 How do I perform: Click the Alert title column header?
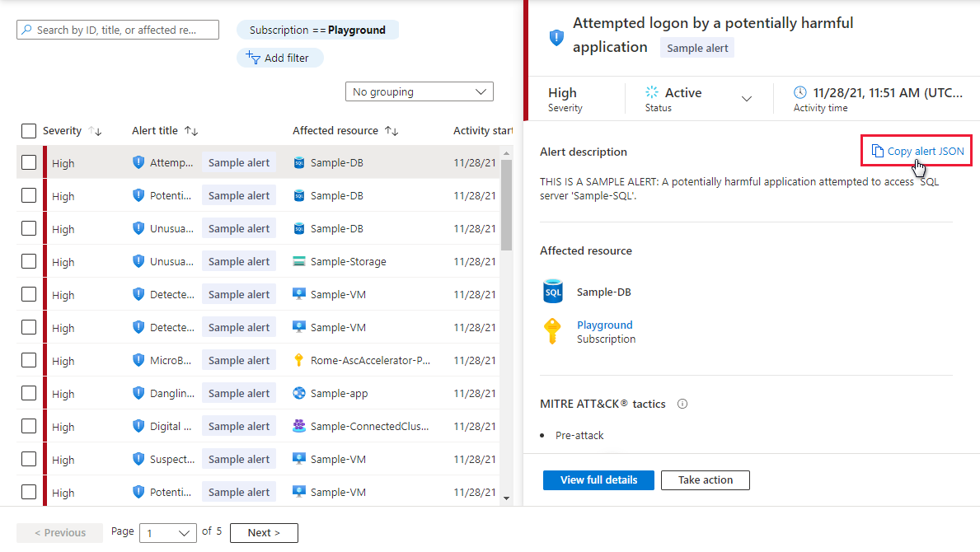pyautogui.click(x=155, y=131)
